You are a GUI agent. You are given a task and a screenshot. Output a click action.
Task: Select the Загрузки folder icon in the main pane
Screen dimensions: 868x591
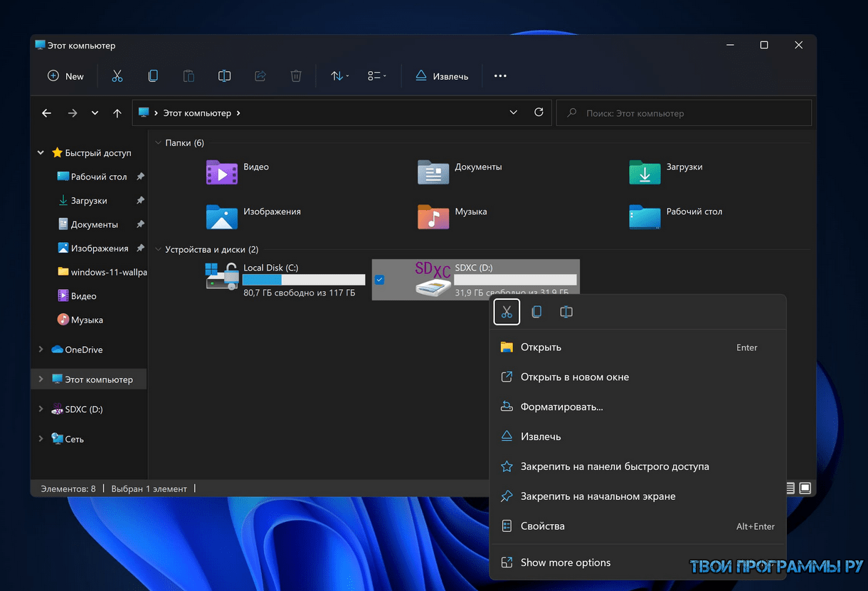click(x=645, y=172)
